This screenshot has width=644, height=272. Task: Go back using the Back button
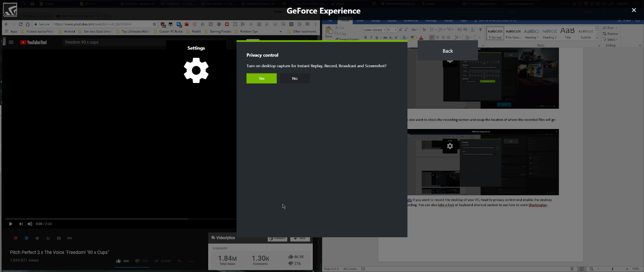tap(448, 51)
